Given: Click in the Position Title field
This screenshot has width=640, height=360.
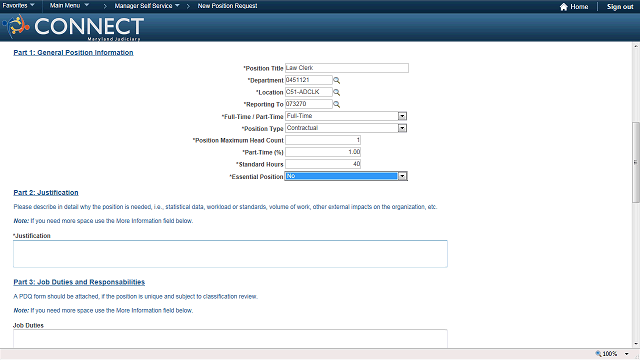Looking at the screenshot, I should [347, 68].
